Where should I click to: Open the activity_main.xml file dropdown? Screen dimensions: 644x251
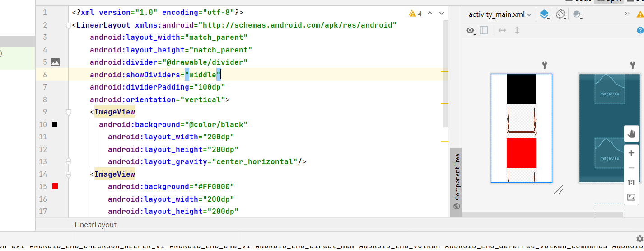coord(500,14)
